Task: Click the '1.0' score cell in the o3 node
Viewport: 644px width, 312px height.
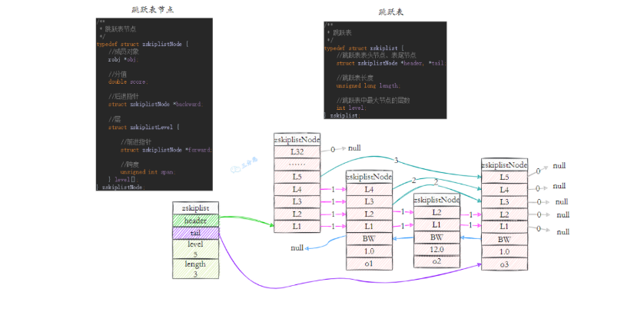Action: point(505,251)
